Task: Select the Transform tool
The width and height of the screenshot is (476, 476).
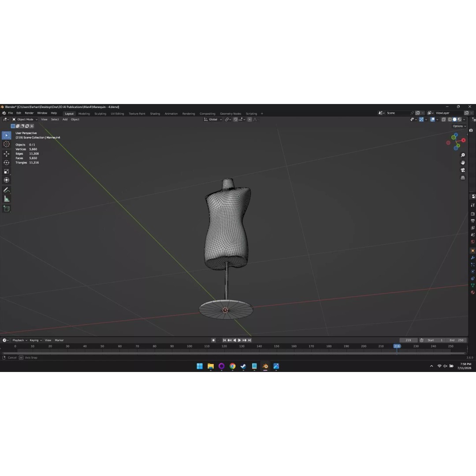Action: coord(6,180)
